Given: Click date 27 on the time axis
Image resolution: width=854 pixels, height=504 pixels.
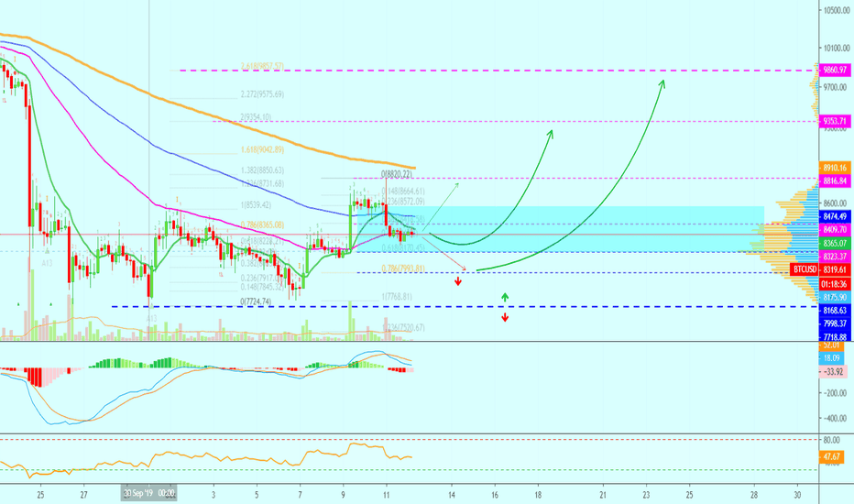Looking at the screenshot, I should [83, 495].
